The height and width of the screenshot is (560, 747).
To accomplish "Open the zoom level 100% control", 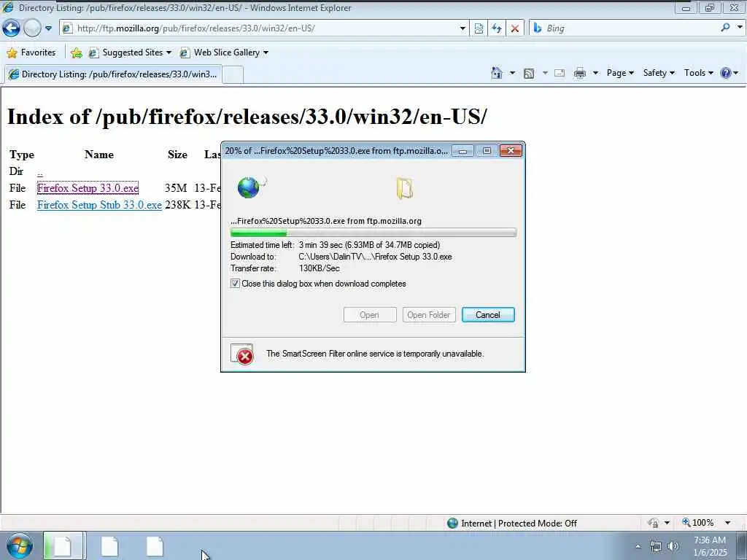I will click(x=698, y=523).
